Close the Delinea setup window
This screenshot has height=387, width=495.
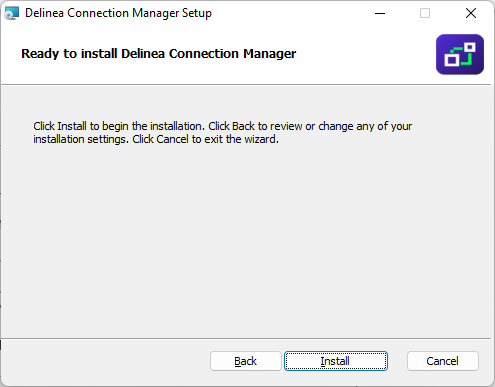click(x=471, y=13)
